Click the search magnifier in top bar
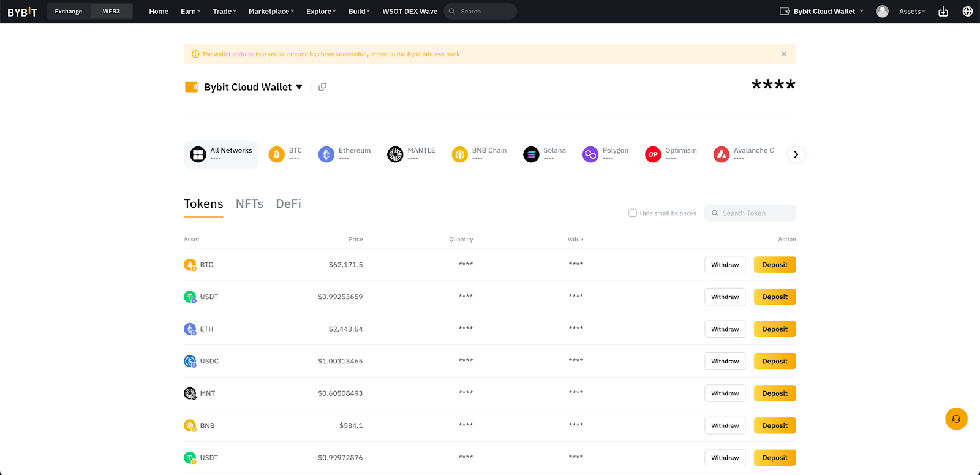 point(452,12)
